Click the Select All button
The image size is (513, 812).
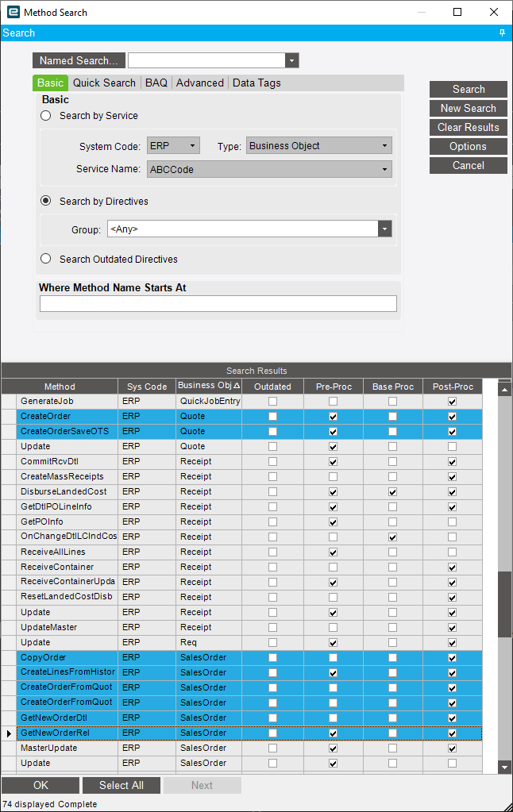click(x=121, y=785)
